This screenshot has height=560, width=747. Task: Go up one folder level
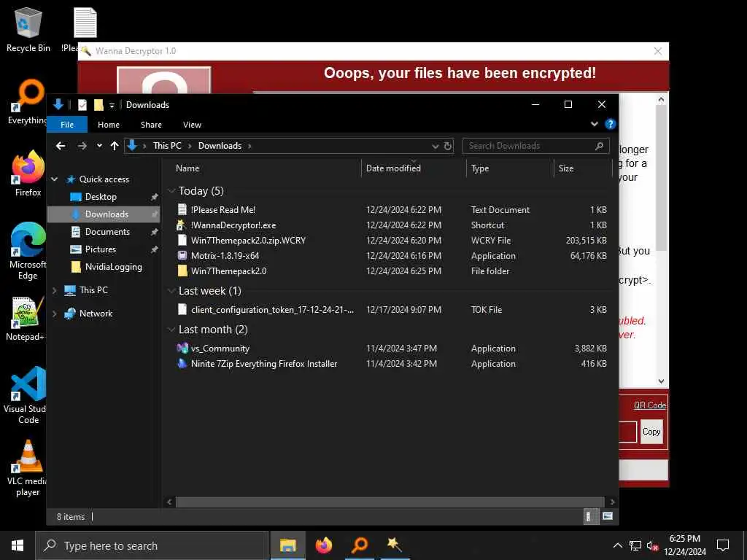[115, 146]
